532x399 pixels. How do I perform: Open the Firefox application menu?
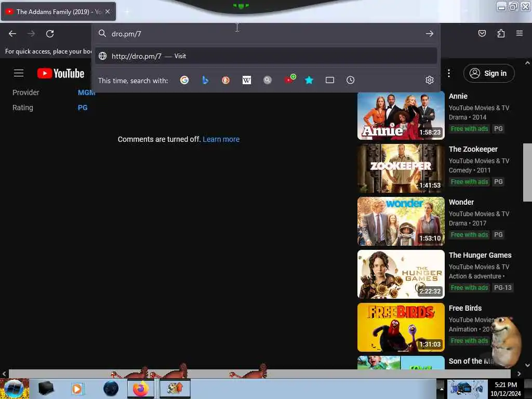(x=519, y=33)
